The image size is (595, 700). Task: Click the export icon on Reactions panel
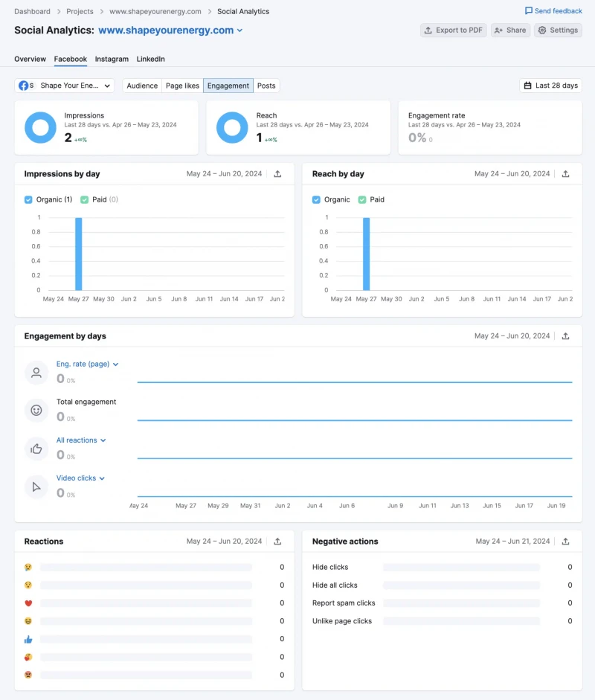pos(277,542)
